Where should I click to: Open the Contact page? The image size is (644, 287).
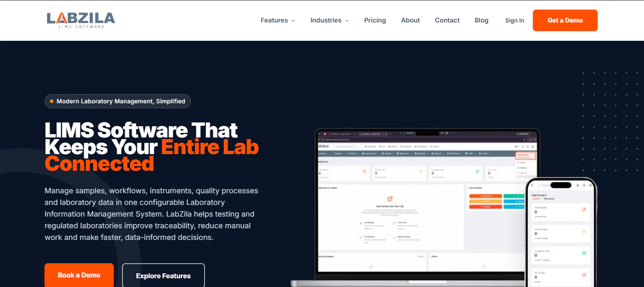(x=447, y=20)
